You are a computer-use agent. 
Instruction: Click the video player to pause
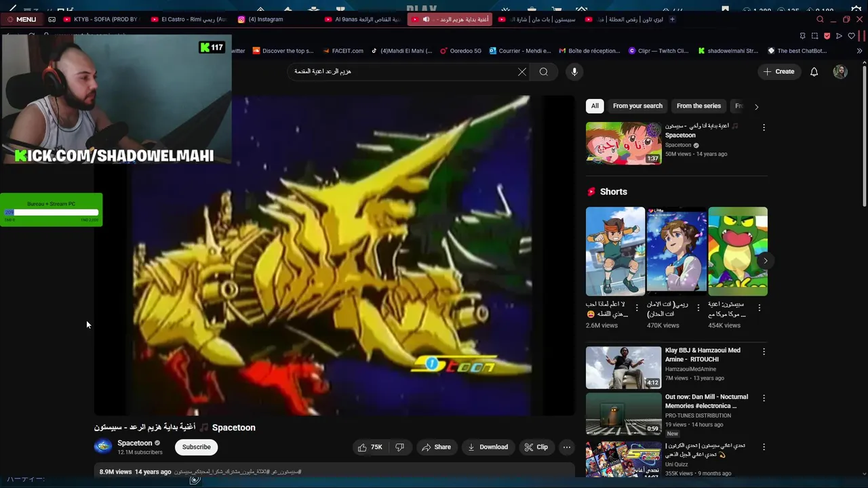coord(334,255)
